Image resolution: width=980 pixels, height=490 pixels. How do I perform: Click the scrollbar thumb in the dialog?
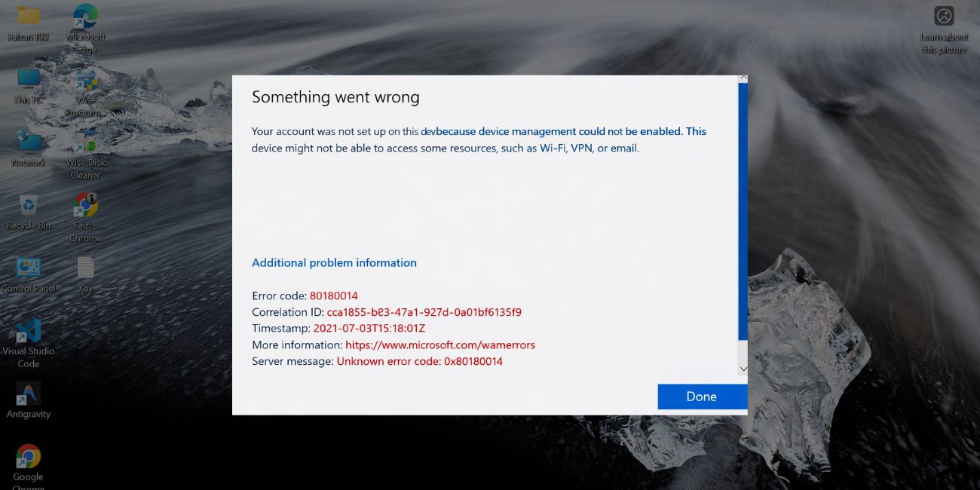[x=743, y=211]
